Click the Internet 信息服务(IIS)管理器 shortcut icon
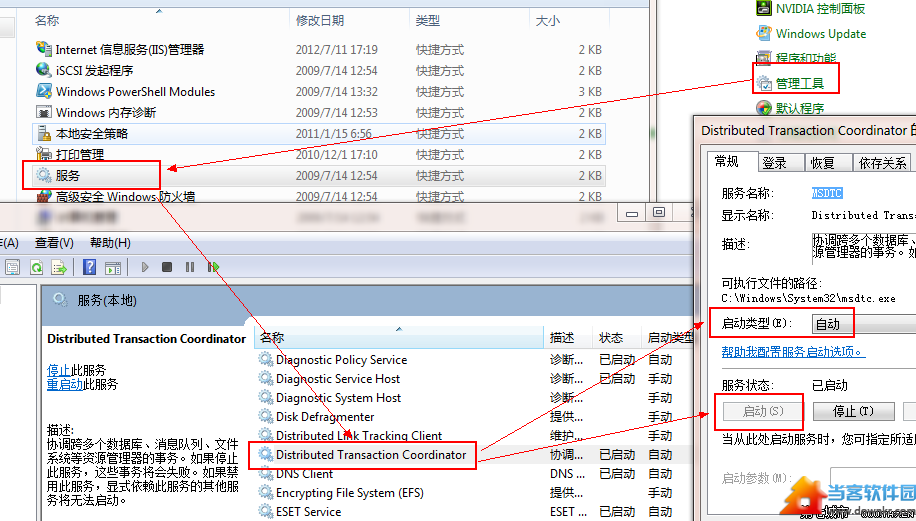The width and height of the screenshot is (916, 521). 44,49
